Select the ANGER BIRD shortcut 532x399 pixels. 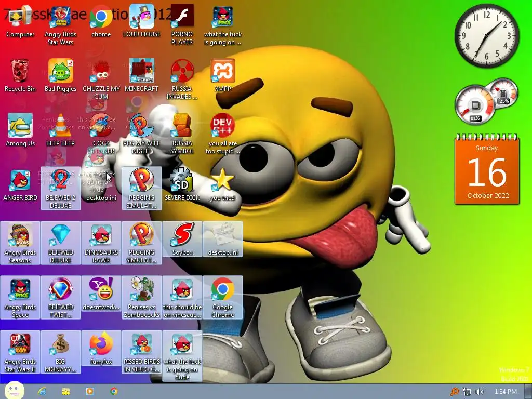(x=20, y=185)
